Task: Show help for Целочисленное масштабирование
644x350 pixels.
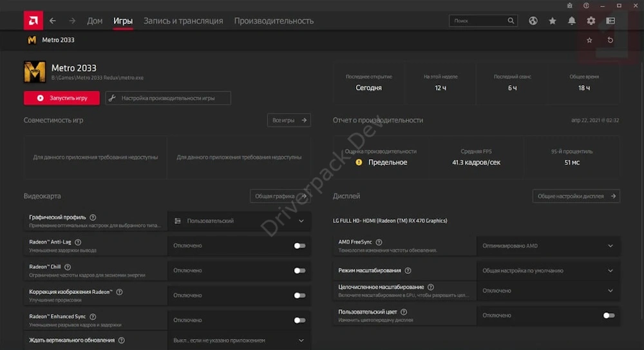Action: pos(430,287)
